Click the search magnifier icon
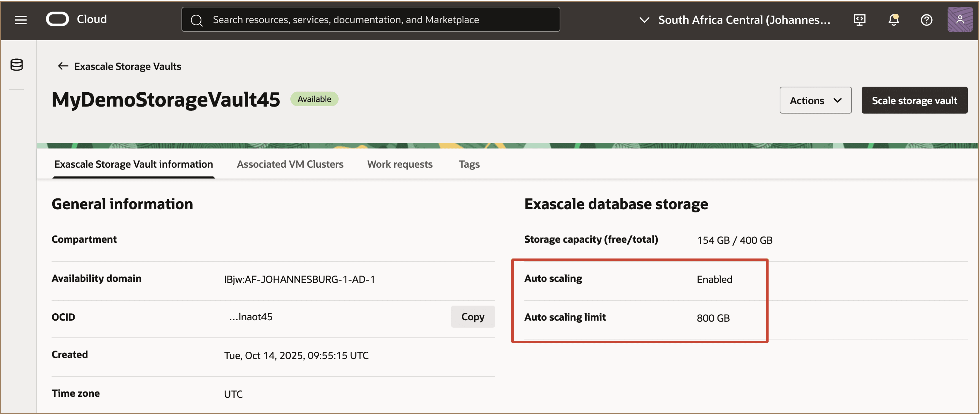 [x=197, y=19]
